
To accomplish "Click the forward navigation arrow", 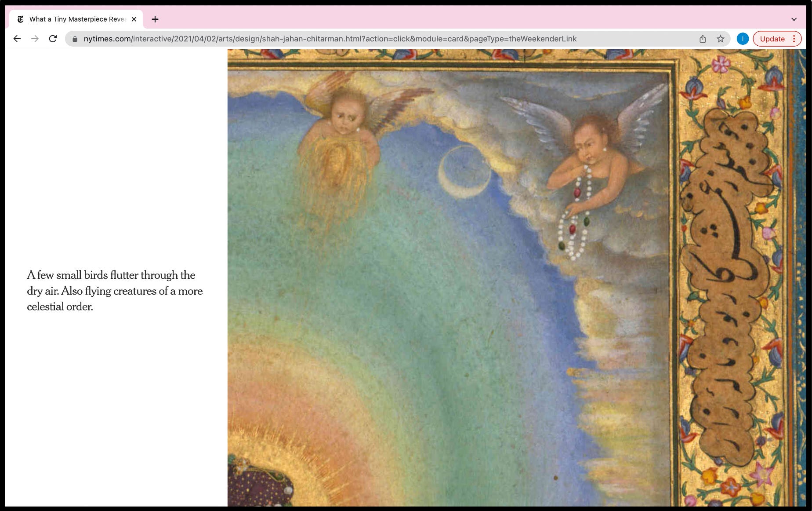I will (x=35, y=39).
